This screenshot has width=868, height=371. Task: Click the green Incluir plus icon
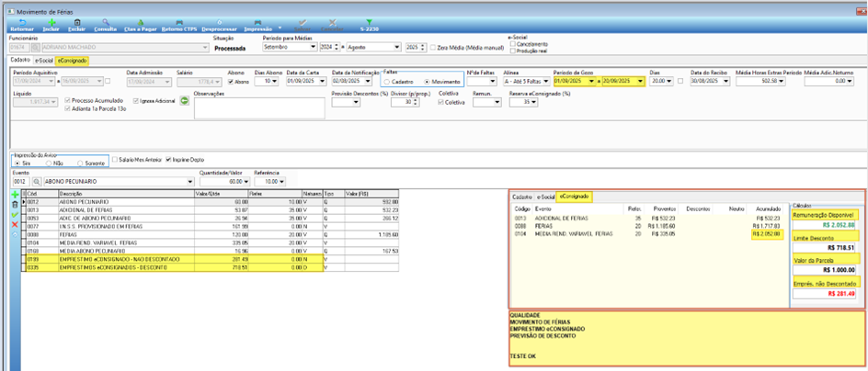pyautogui.click(x=52, y=21)
